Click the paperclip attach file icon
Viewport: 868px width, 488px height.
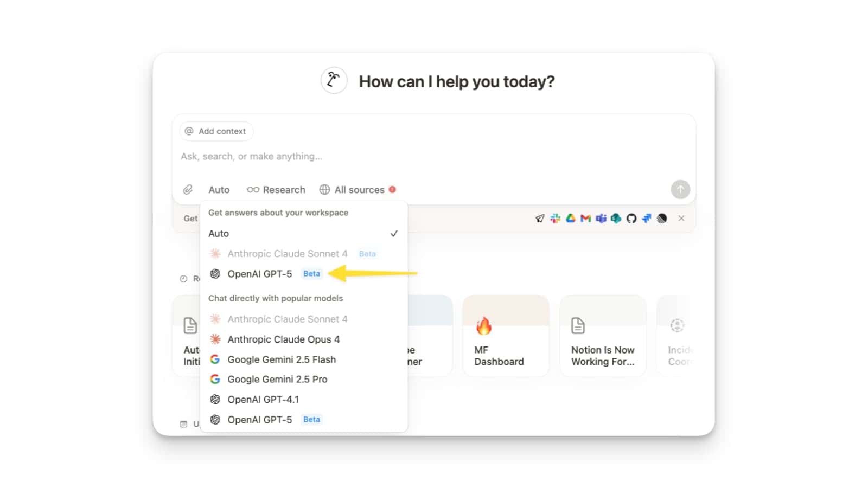pyautogui.click(x=188, y=189)
